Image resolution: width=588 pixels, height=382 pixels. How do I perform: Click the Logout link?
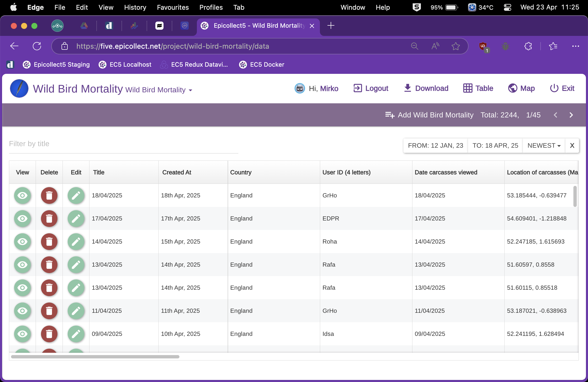tap(371, 88)
